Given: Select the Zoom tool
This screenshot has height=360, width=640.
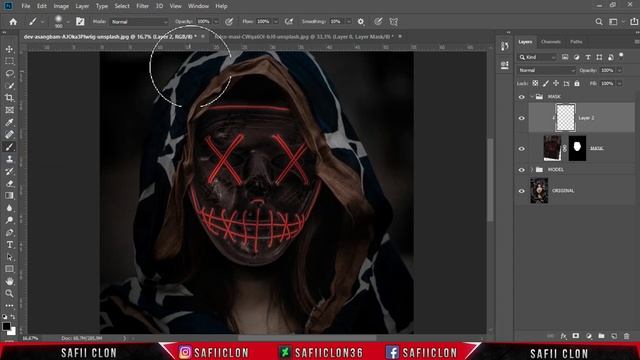Looking at the screenshot, I should [x=9, y=293].
